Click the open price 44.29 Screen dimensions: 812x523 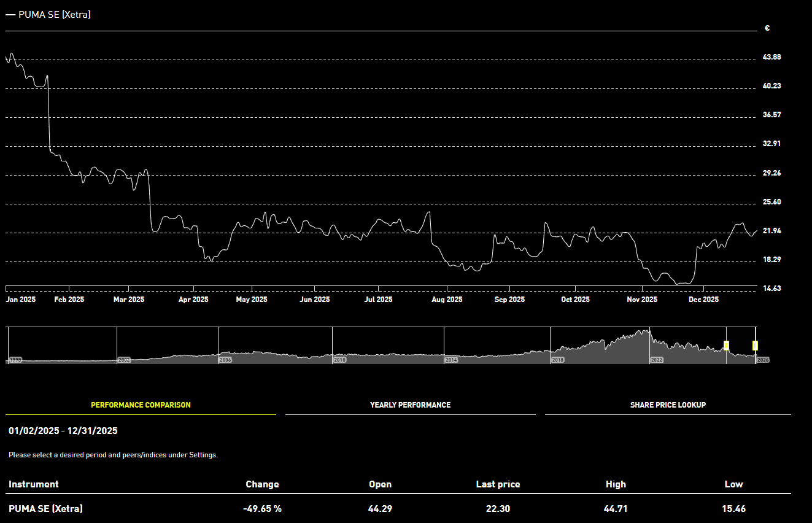380,509
